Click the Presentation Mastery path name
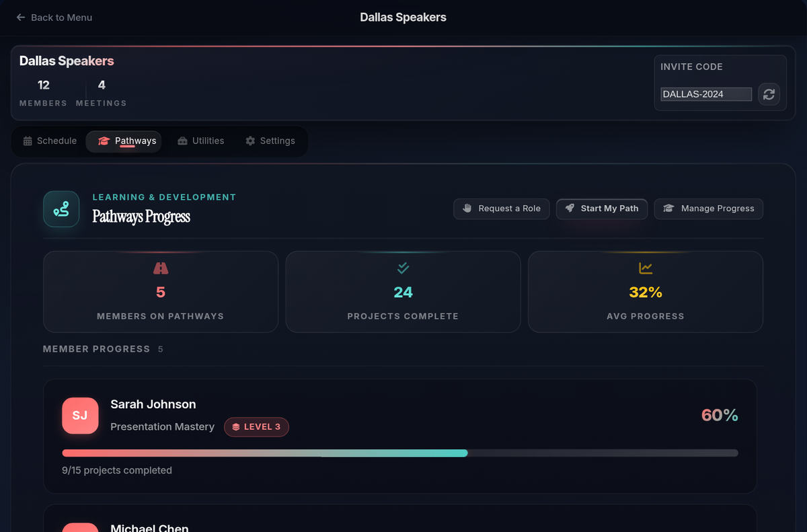Image resolution: width=807 pixels, height=532 pixels. point(163,427)
